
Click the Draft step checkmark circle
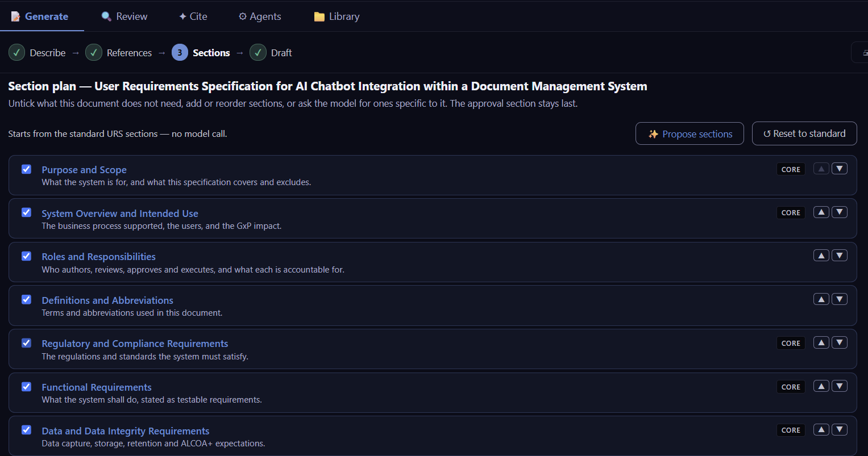tap(258, 52)
